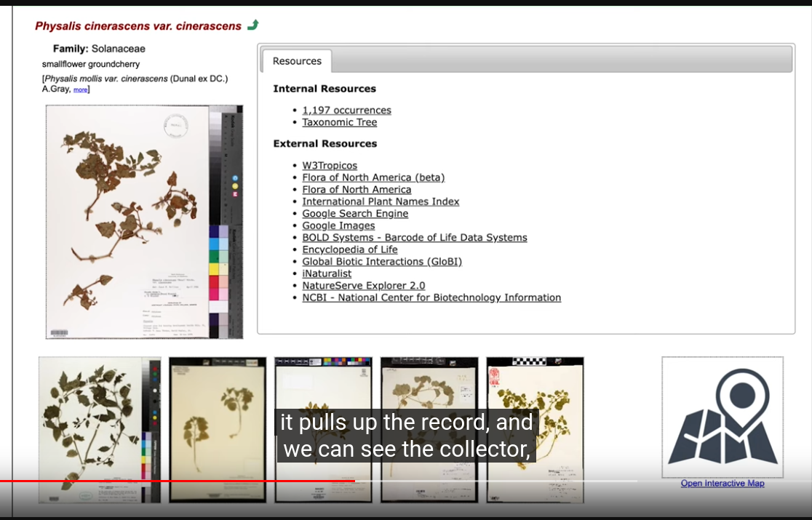Click the 'more' synonyms link

80,89
